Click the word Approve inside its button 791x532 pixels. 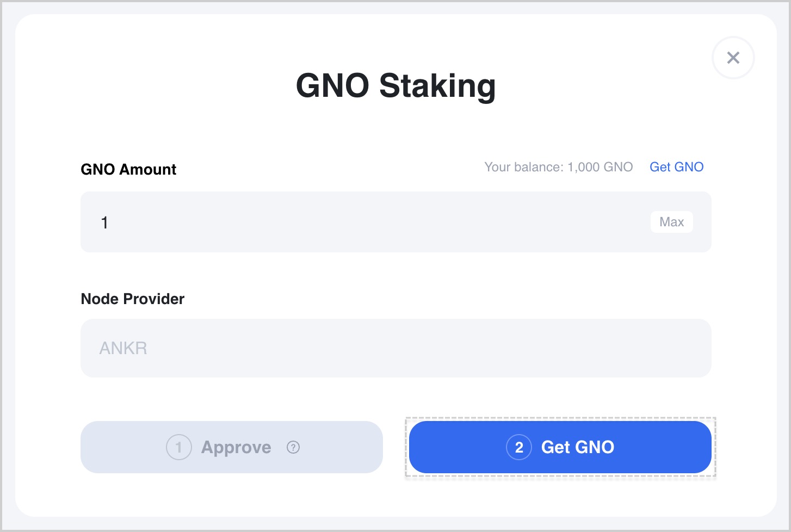pos(236,448)
